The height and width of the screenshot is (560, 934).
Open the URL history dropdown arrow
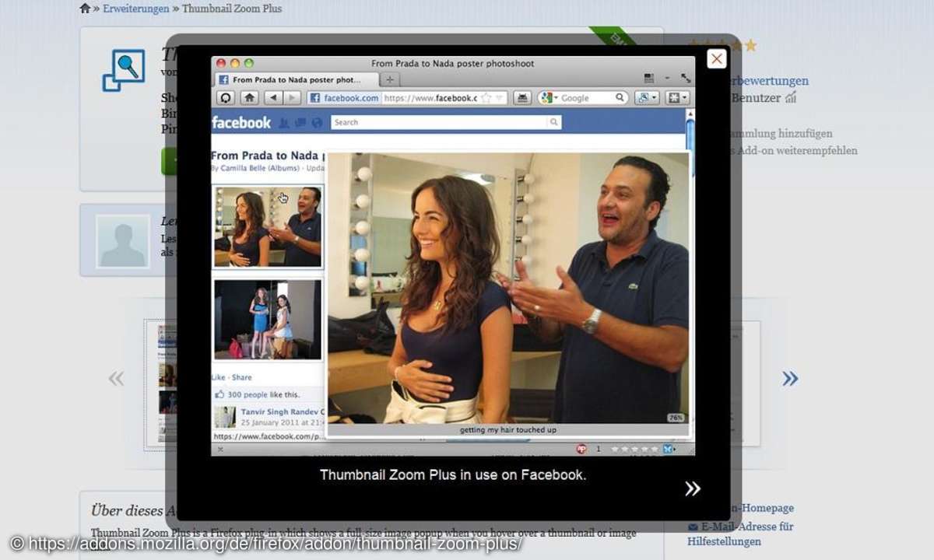point(500,98)
